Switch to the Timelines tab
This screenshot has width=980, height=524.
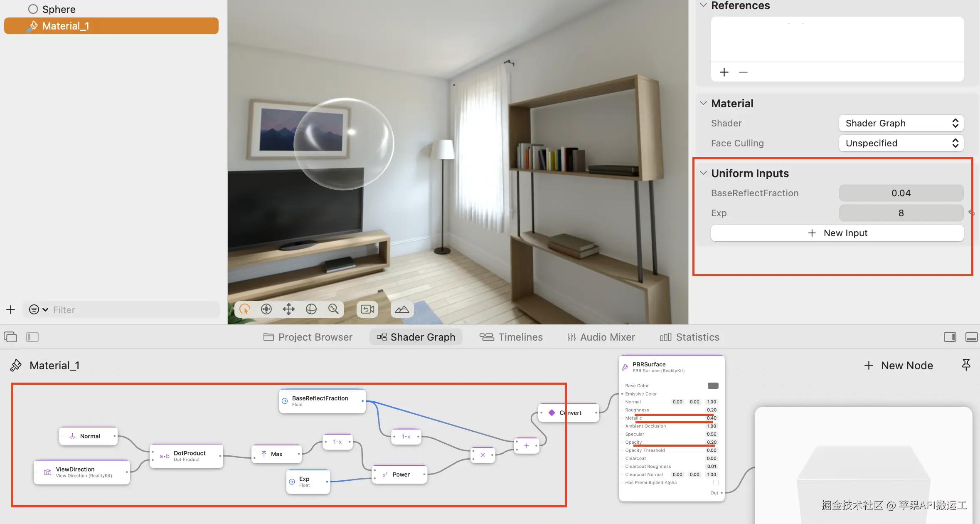[x=511, y=337]
